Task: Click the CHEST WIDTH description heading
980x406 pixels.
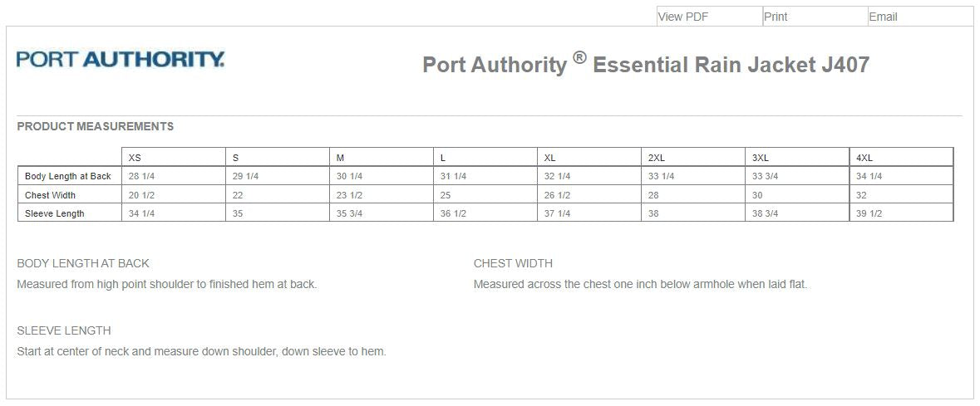Action: (x=513, y=263)
